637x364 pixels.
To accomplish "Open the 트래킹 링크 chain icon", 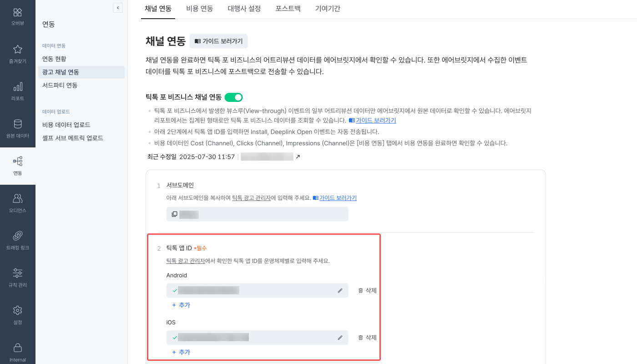I will point(17,236).
